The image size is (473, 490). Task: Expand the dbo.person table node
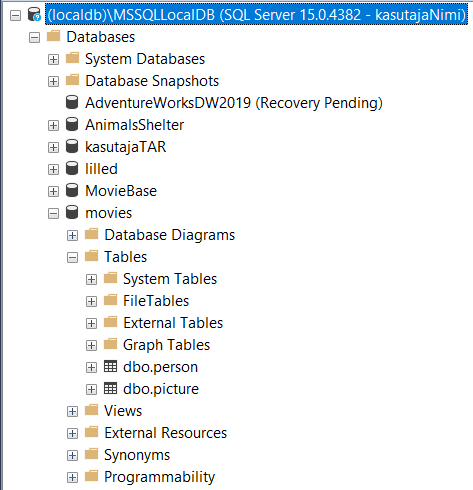[x=91, y=367]
